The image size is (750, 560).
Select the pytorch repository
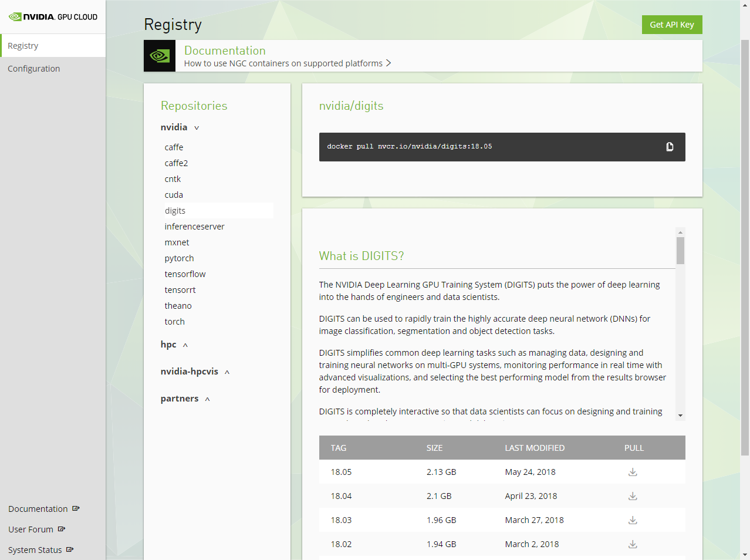pos(179,258)
